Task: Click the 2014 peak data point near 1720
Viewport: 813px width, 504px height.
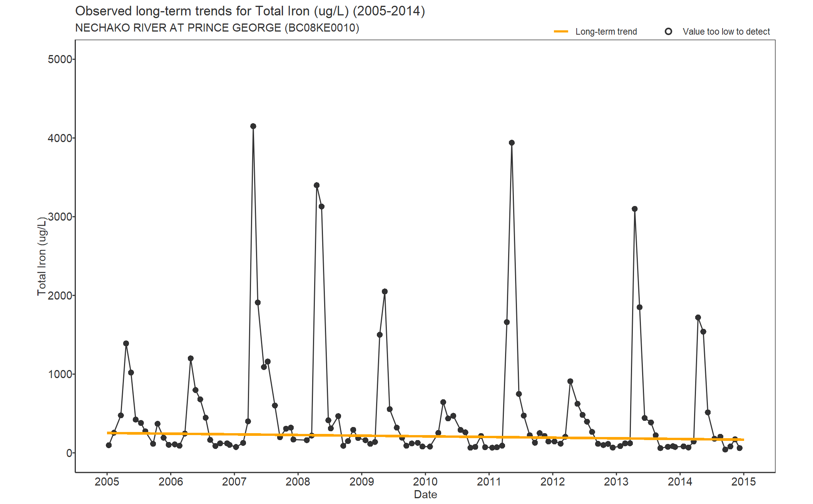Action: coord(698,318)
